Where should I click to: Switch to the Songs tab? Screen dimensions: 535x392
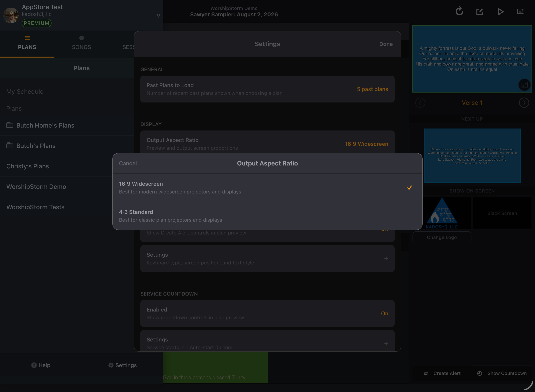81,44
